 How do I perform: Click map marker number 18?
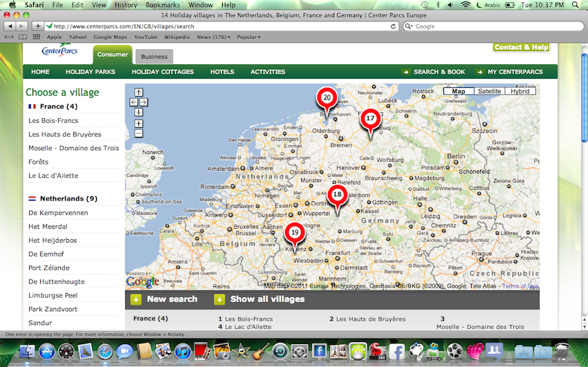click(x=337, y=195)
